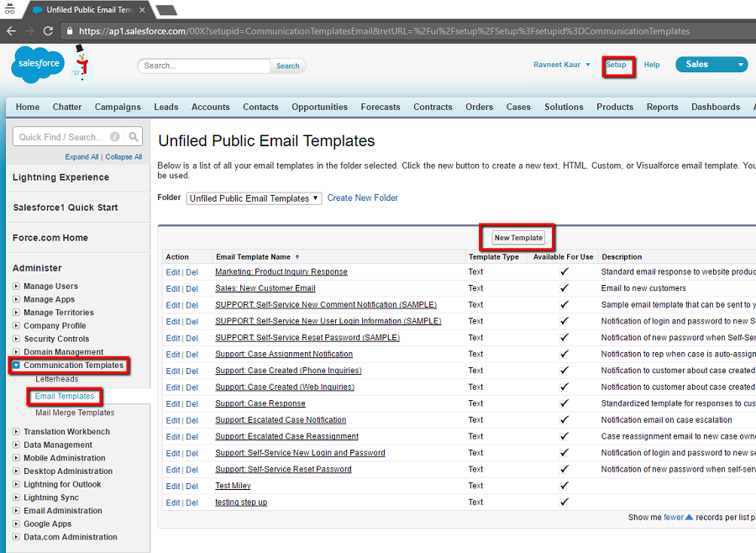Click the padlock icon in address bar

71,31
